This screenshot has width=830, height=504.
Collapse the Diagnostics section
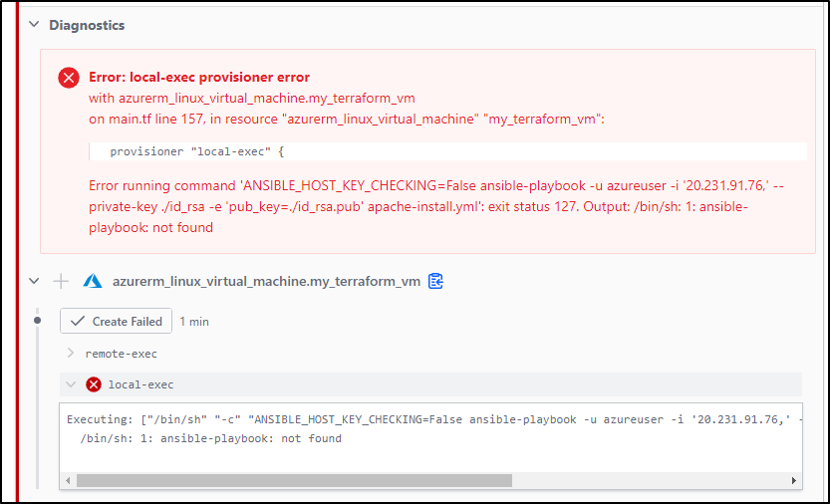[x=34, y=24]
